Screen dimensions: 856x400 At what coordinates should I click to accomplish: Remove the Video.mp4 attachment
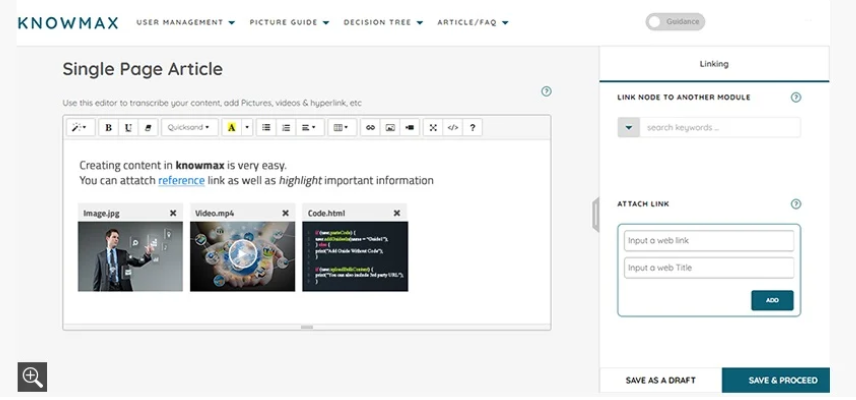285,213
